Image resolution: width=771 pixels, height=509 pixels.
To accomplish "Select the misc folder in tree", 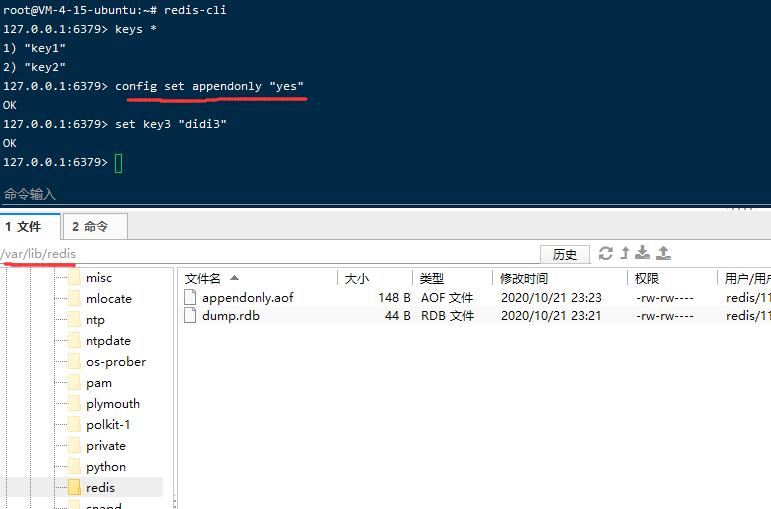I will pyautogui.click(x=99, y=278).
